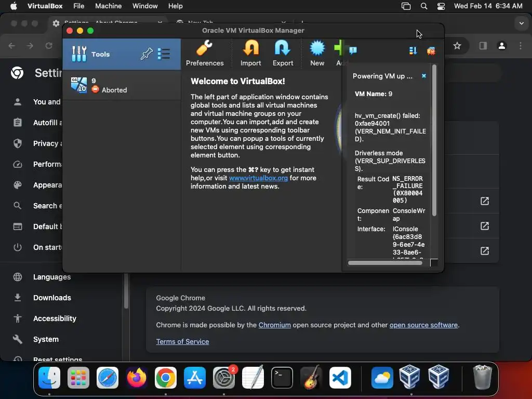The image size is (532, 399).
Task: Click the Import appliance icon
Action: [x=251, y=54]
